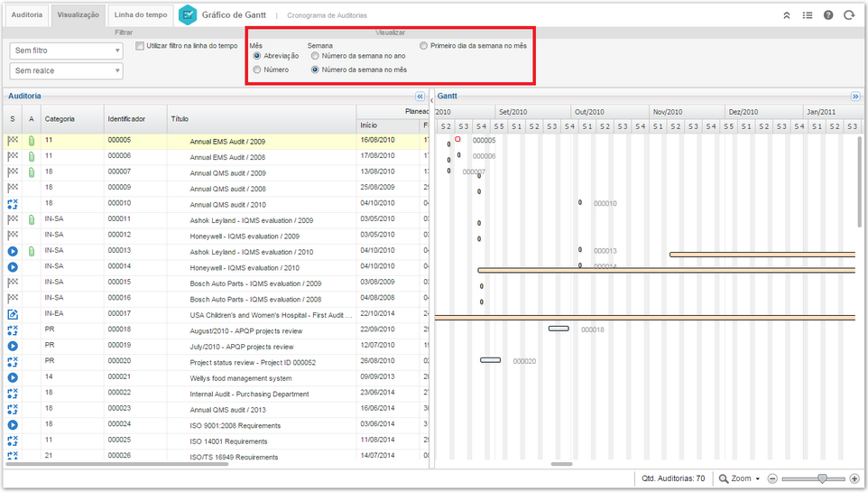Select the Mês 'Abreviação' radio option
Viewport: 868px width, 492px height.
pos(257,56)
